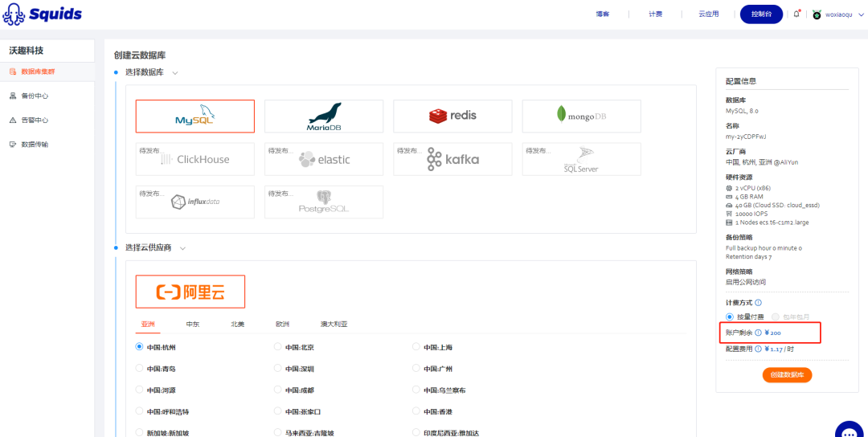Viewport: 868px width, 437px height.
Task: Select 中国:张家口 region radio
Action: [278, 411]
